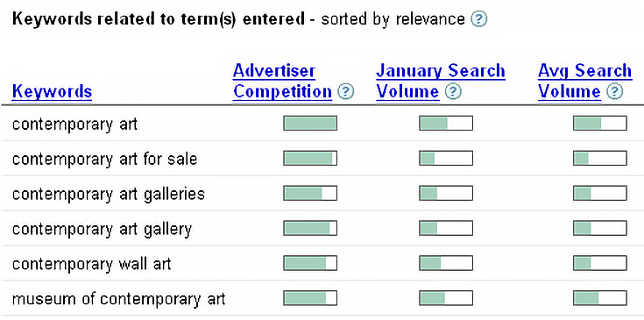Screen dimensions: 644x320
Task: Select the 'museum of contemporary art' keyword
Action: (x=118, y=298)
